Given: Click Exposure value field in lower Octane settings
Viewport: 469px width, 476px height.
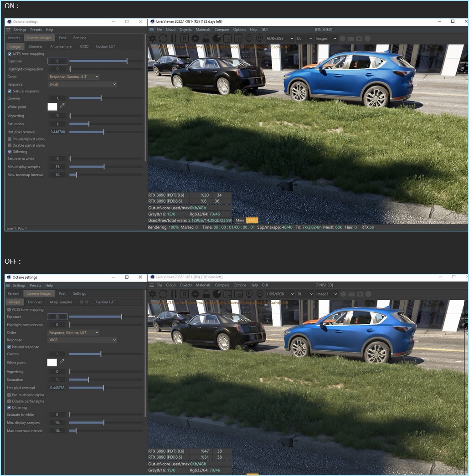Looking at the screenshot, I should point(57,317).
